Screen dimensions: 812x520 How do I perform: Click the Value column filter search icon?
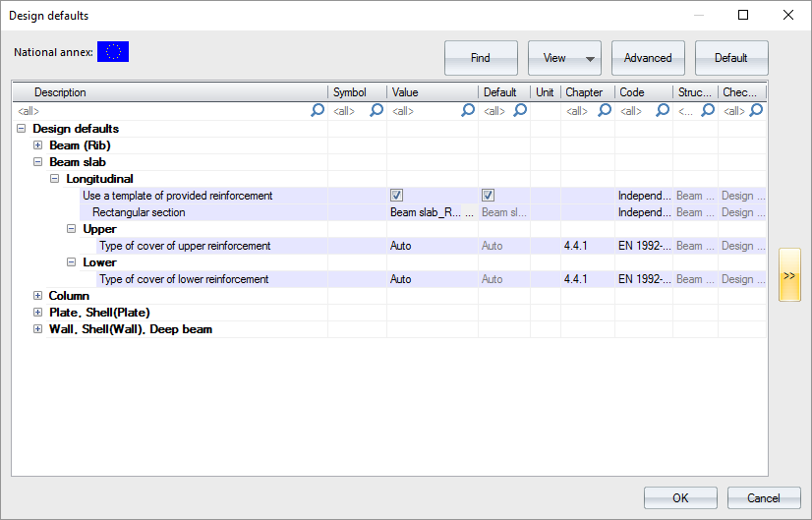468,111
